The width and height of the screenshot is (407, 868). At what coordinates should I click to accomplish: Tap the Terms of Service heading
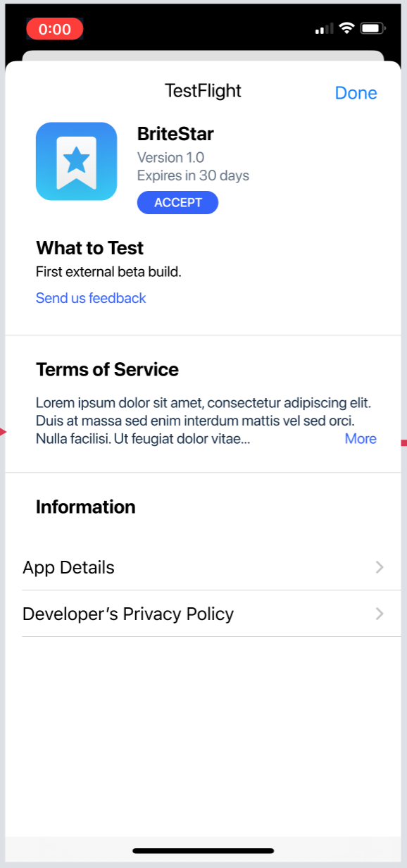coord(107,370)
